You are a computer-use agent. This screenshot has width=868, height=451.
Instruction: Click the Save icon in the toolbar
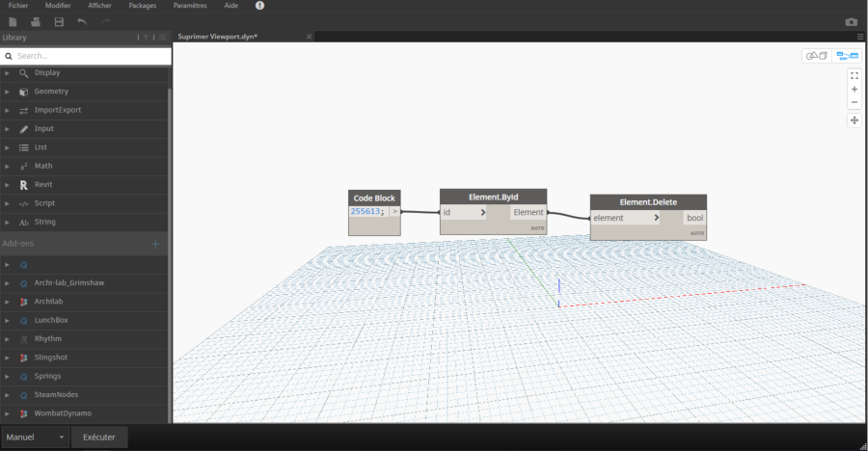tap(59, 21)
